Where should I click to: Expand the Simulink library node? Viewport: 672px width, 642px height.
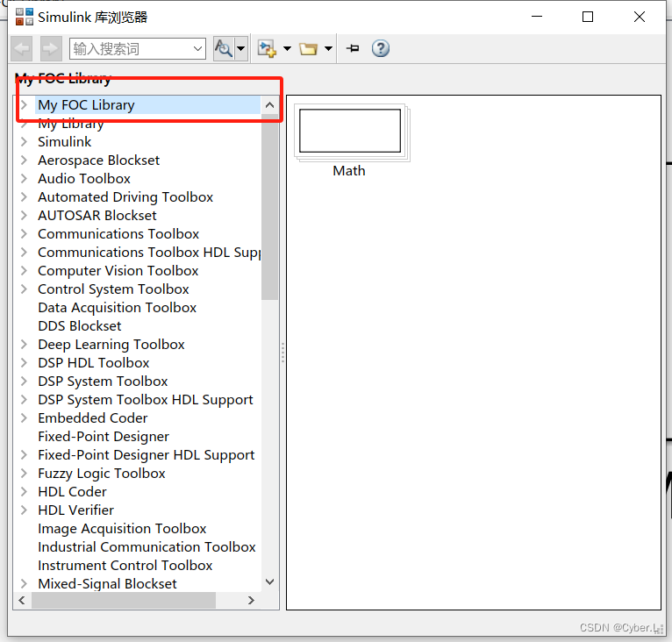pos(24,142)
